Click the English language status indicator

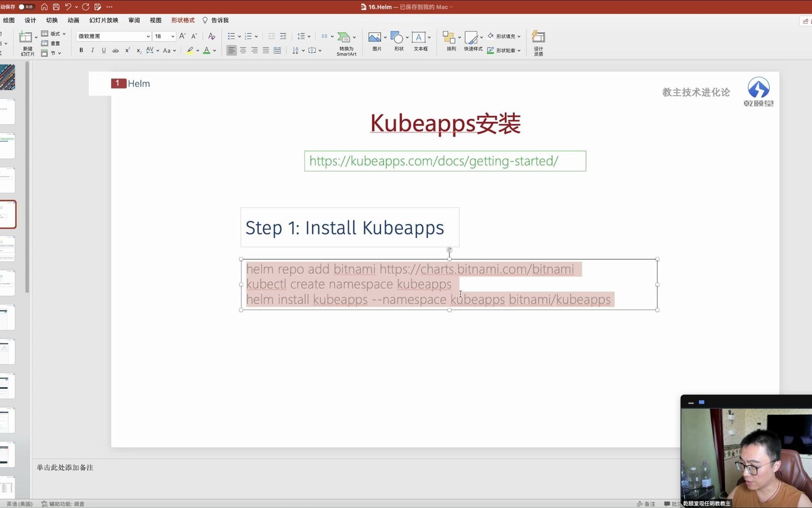point(19,504)
